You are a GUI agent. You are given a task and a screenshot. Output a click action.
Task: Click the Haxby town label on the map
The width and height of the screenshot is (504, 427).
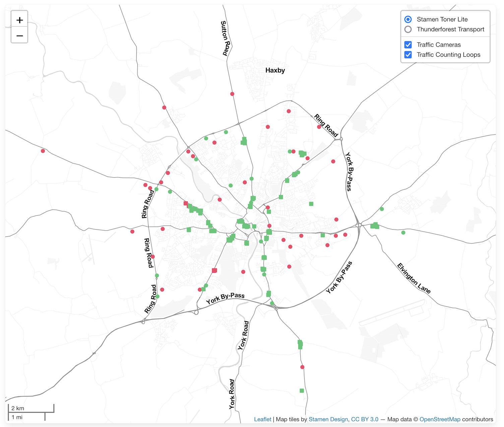[275, 70]
